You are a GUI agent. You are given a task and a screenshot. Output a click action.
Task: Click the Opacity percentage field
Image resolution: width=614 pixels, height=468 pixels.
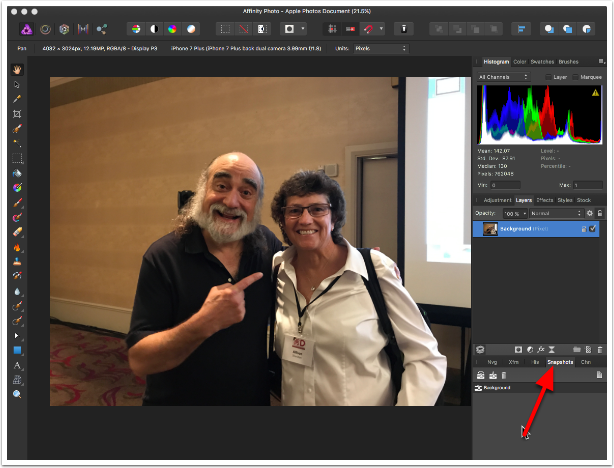[513, 213]
